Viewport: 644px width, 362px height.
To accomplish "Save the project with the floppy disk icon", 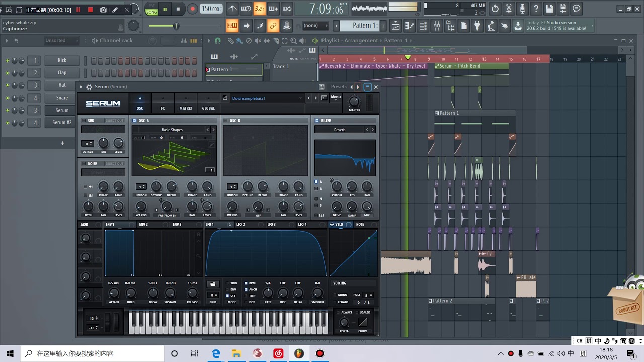I will pos(549,9).
